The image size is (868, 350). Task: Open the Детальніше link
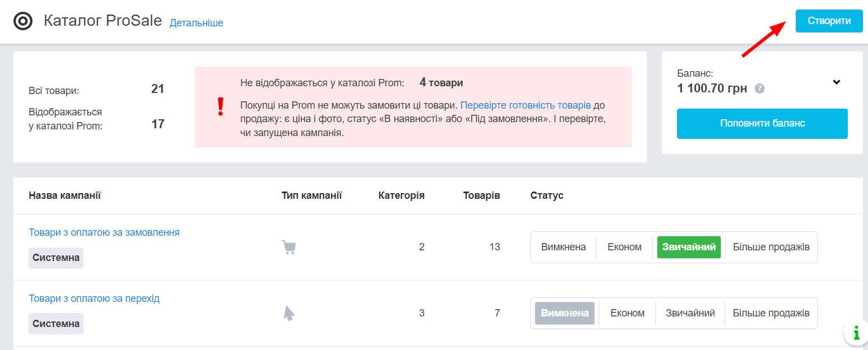pyautogui.click(x=197, y=23)
